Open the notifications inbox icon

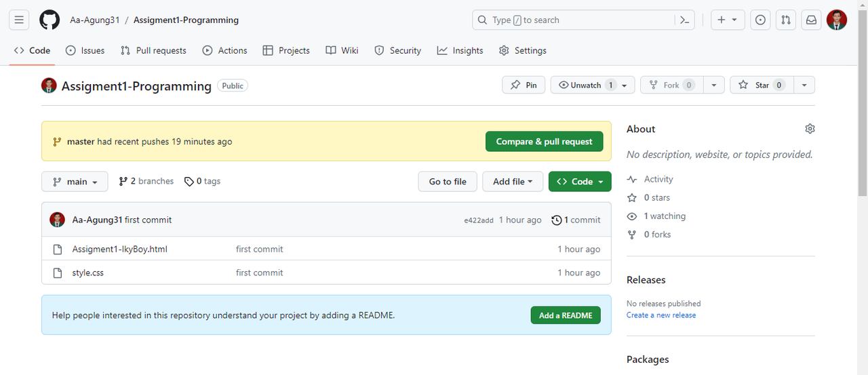pos(811,20)
